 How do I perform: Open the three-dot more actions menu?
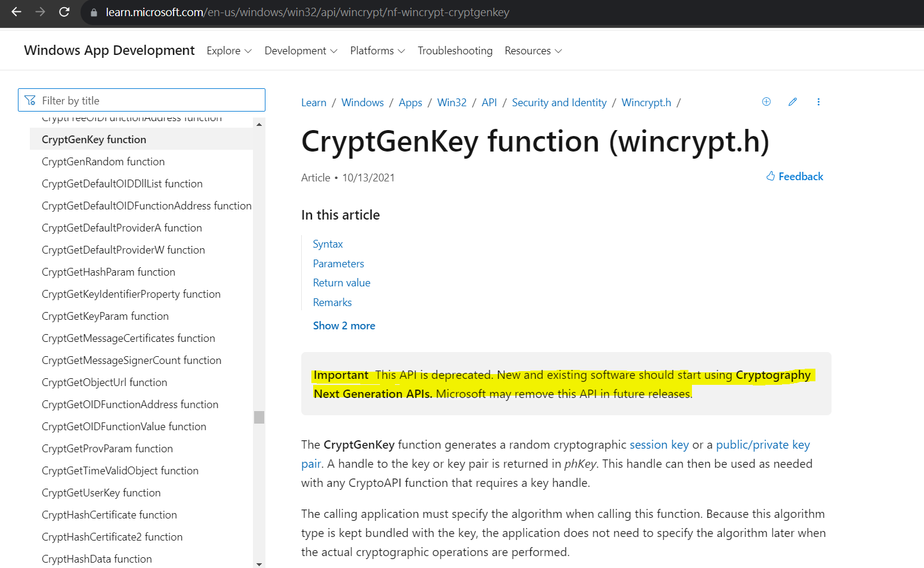coord(818,101)
